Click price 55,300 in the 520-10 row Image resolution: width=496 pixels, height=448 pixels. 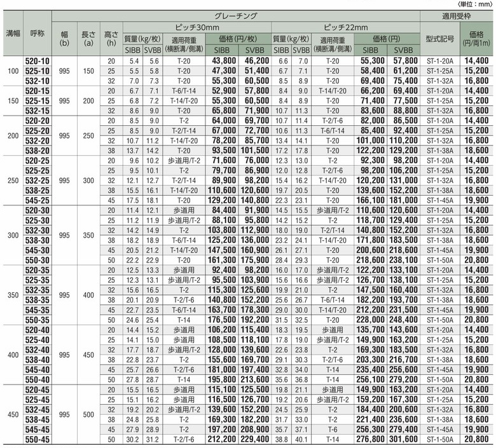(373, 61)
